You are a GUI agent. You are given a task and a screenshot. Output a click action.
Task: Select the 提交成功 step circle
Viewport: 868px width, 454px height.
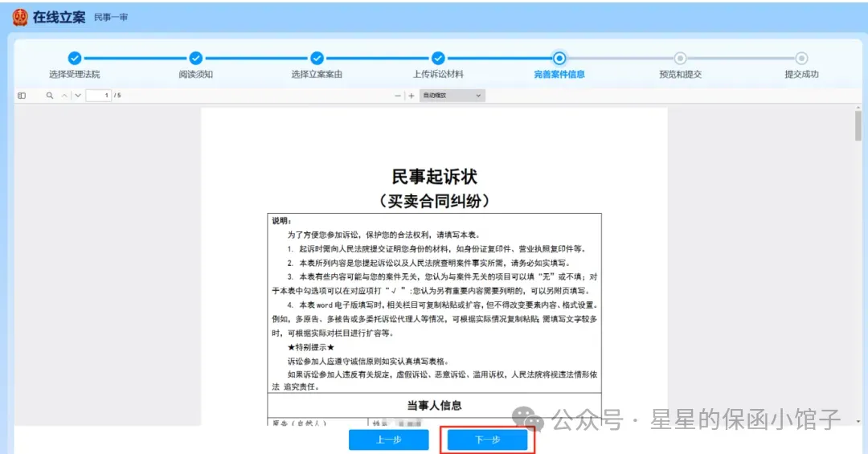pos(801,58)
